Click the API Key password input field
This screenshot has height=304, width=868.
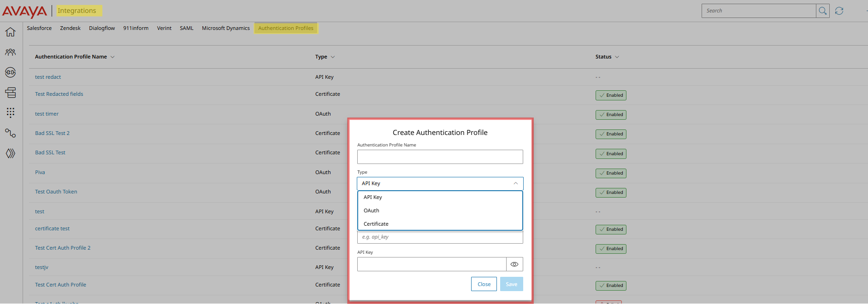[x=432, y=264]
